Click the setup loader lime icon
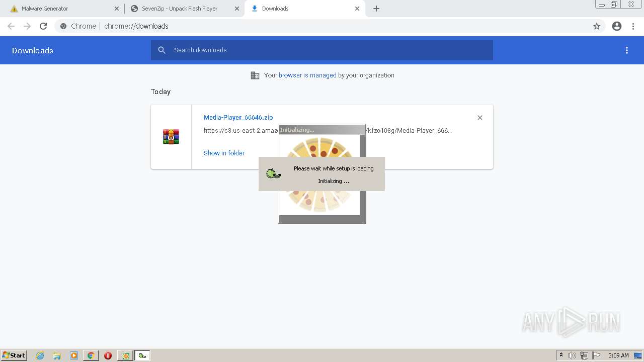 click(273, 173)
